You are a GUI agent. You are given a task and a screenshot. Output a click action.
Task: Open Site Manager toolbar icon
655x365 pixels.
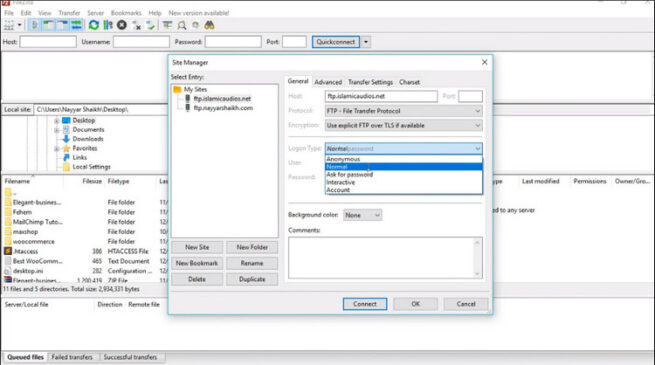9,25
